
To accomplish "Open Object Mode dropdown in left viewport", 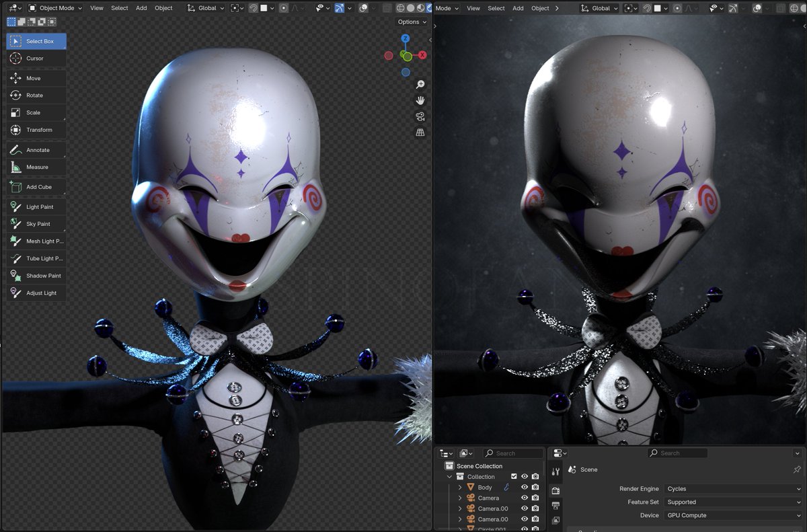I will (x=56, y=8).
